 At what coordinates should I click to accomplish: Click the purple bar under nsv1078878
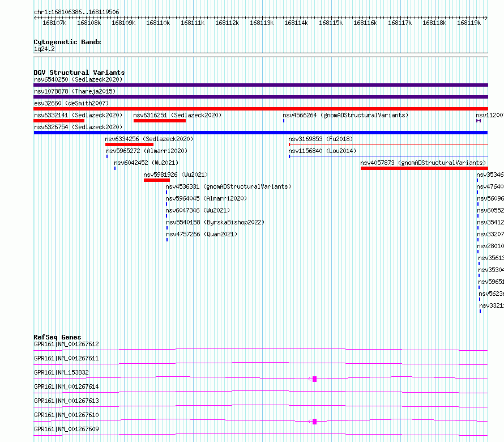(x=260, y=97)
